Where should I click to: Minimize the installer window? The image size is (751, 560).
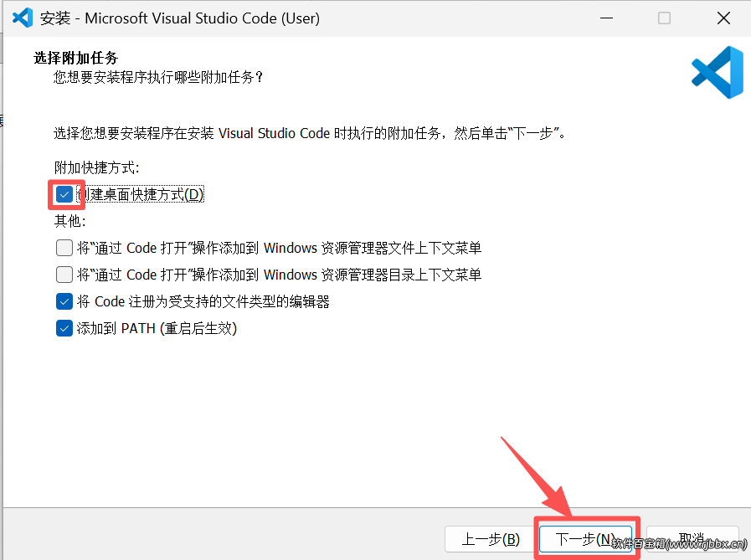coord(607,18)
